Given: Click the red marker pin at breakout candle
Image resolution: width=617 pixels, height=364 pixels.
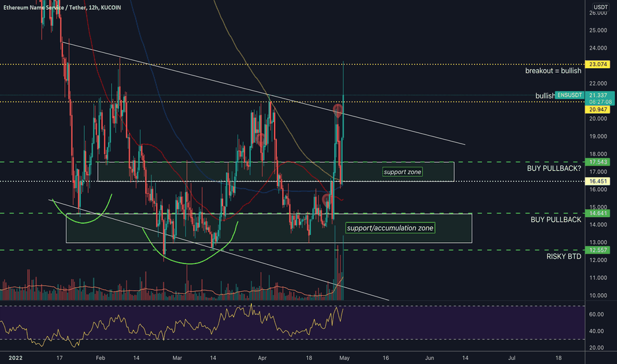Looking at the screenshot, I should point(338,111).
